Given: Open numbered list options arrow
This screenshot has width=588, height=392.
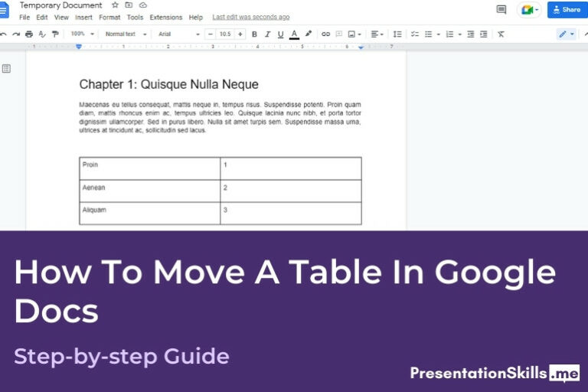Looking at the screenshot, I should tap(459, 34).
